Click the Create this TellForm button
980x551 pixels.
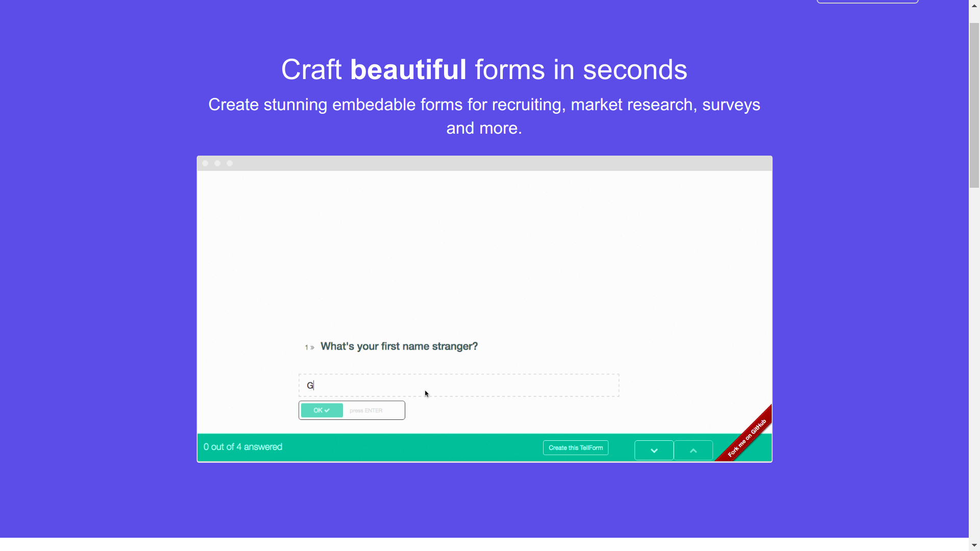pyautogui.click(x=576, y=447)
